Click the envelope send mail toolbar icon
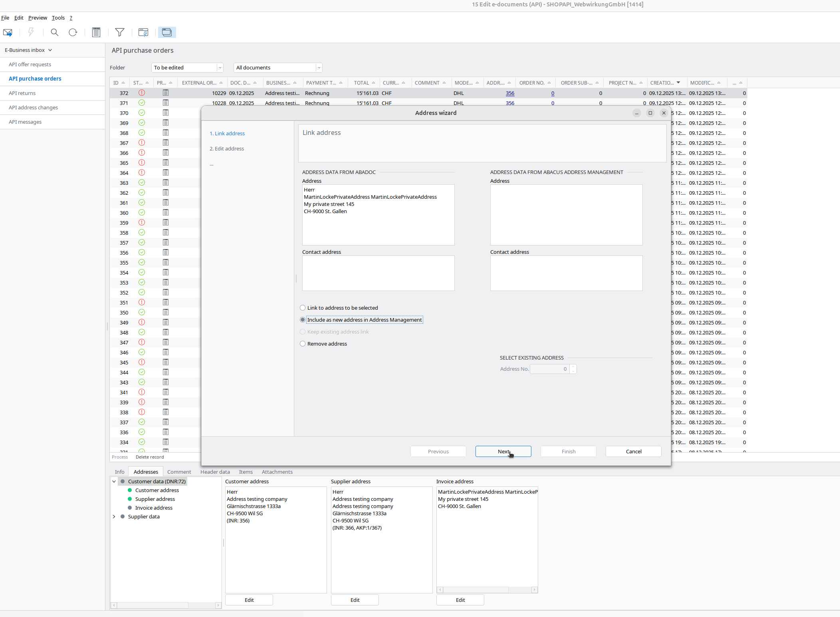The height and width of the screenshot is (617, 840). (8, 32)
